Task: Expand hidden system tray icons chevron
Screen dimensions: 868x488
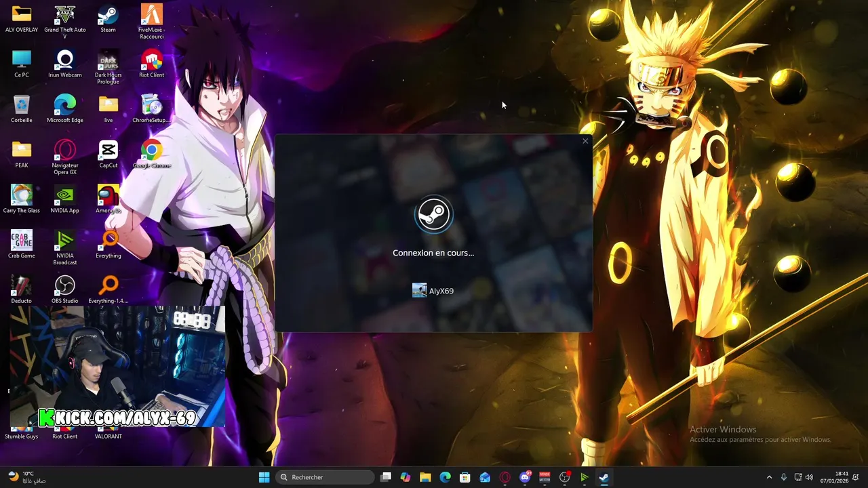Action: click(x=769, y=477)
